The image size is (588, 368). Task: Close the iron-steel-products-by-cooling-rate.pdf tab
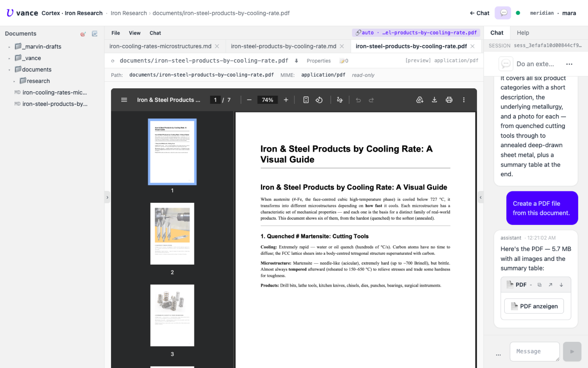473,46
